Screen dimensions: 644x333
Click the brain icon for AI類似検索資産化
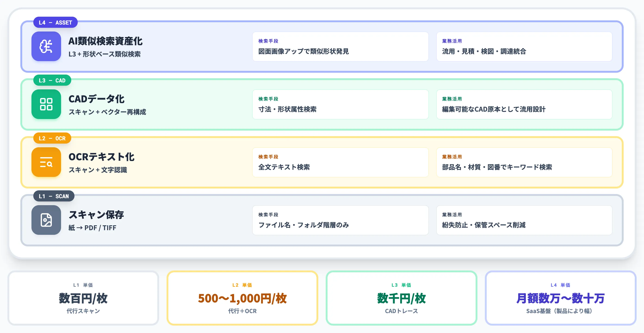pyautogui.click(x=46, y=46)
